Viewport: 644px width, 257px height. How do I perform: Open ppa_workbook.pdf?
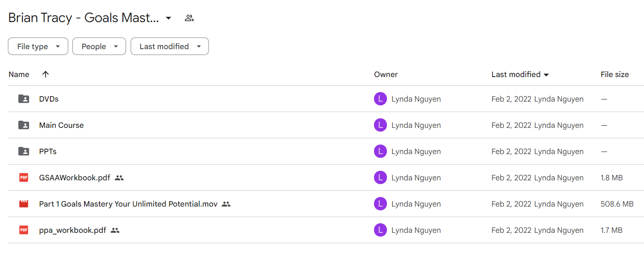coord(72,230)
